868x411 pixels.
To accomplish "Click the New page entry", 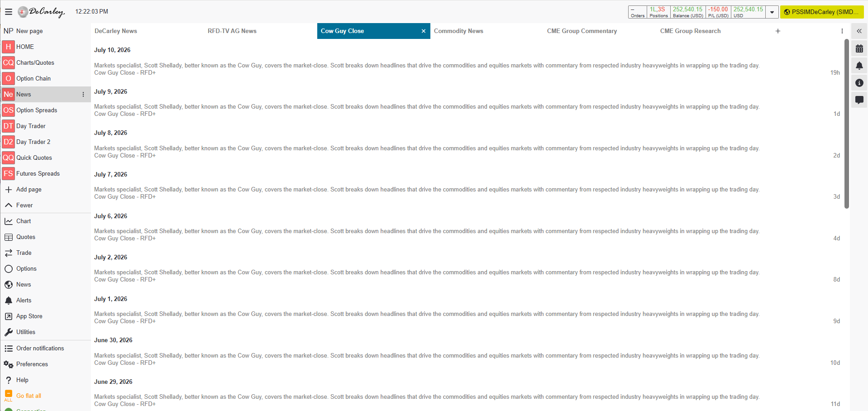I will tap(46, 31).
